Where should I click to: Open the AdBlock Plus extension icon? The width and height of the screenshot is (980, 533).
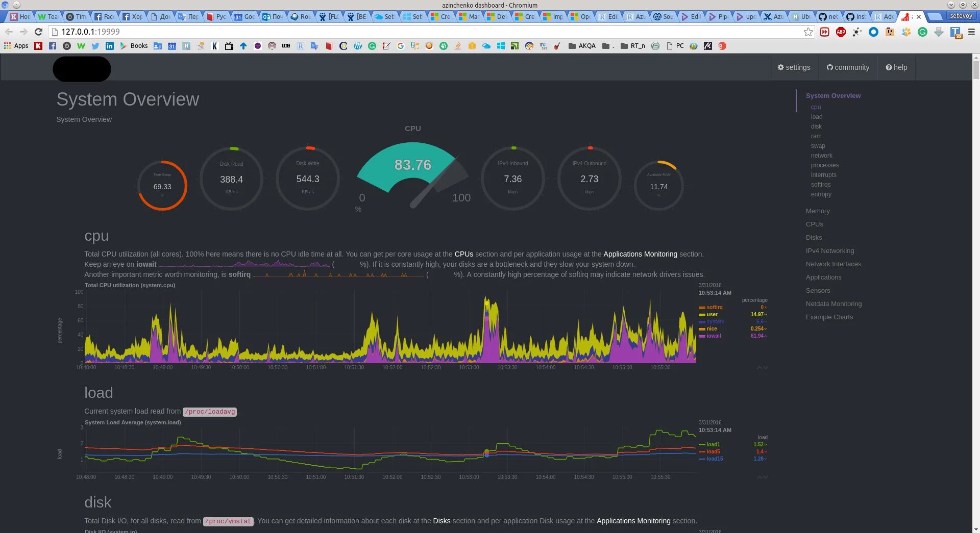pos(841,32)
